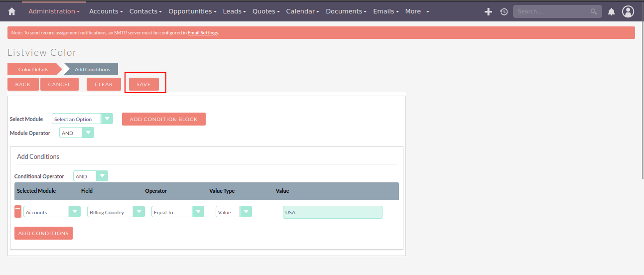Open the user profile avatar menu
Image resolution: width=644 pixels, height=275 pixels.
(x=628, y=11)
